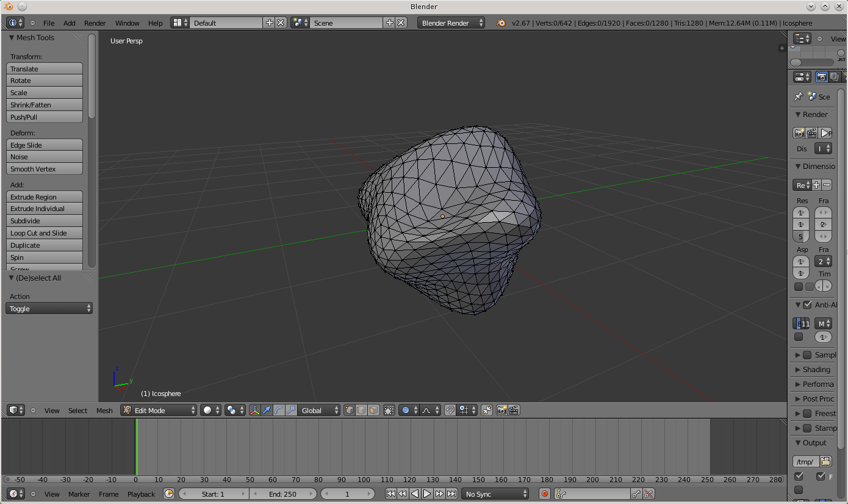The width and height of the screenshot is (848, 504).
Task: Click the face select mode icon
Action: click(373, 411)
